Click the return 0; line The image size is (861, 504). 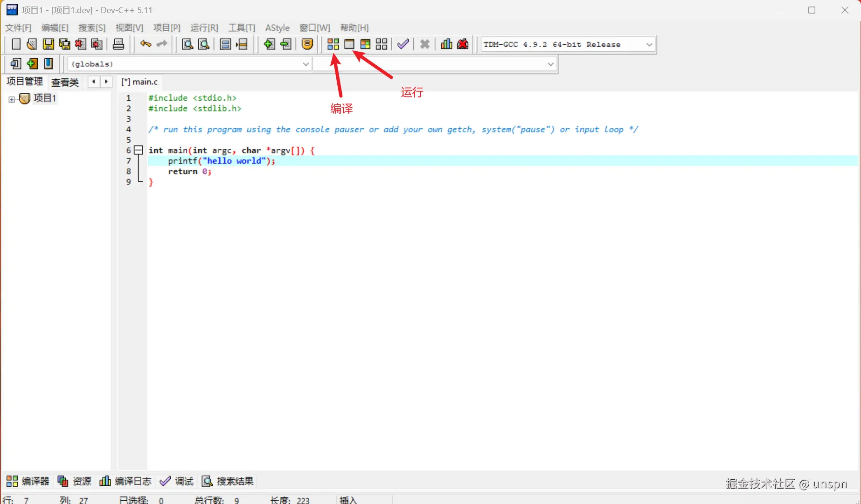pyautogui.click(x=190, y=172)
